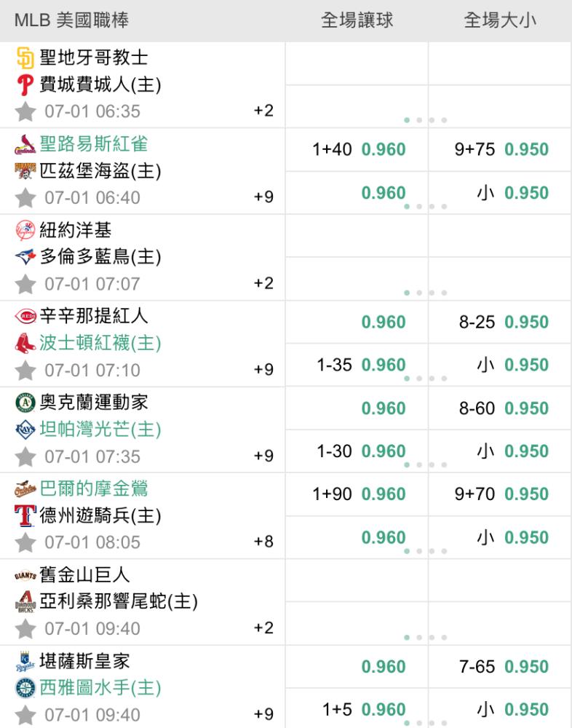572x728 pixels.
Task: Star the 07-01 08:05 Orioles game
Action: pyautogui.click(x=25, y=542)
